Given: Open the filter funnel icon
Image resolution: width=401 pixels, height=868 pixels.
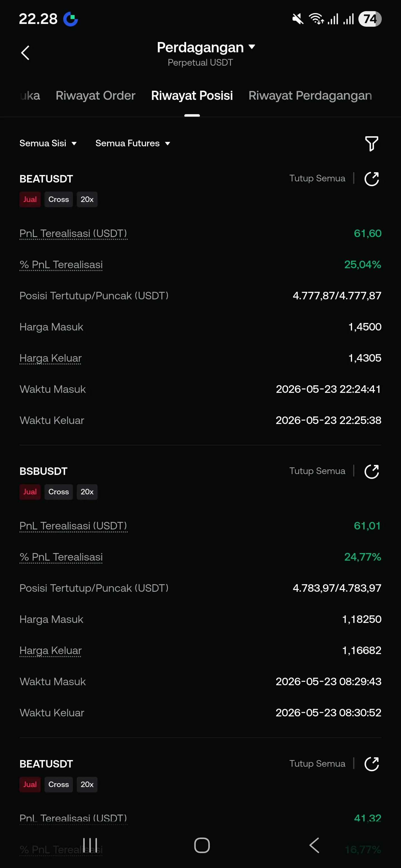Looking at the screenshot, I should tap(372, 144).
